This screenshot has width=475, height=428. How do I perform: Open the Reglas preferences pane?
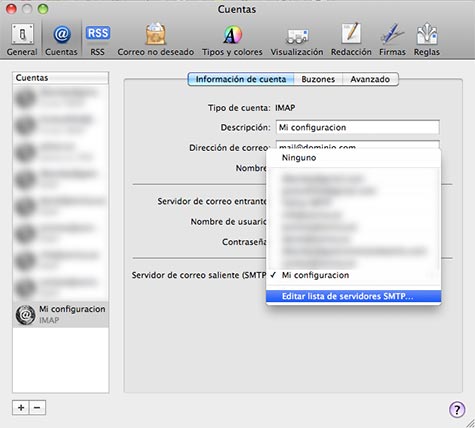(x=427, y=40)
